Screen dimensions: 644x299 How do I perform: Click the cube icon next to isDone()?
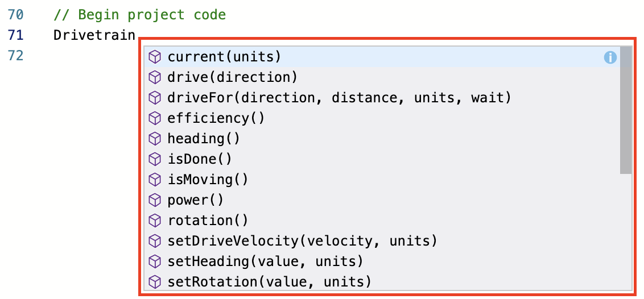[x=154, y=159]
